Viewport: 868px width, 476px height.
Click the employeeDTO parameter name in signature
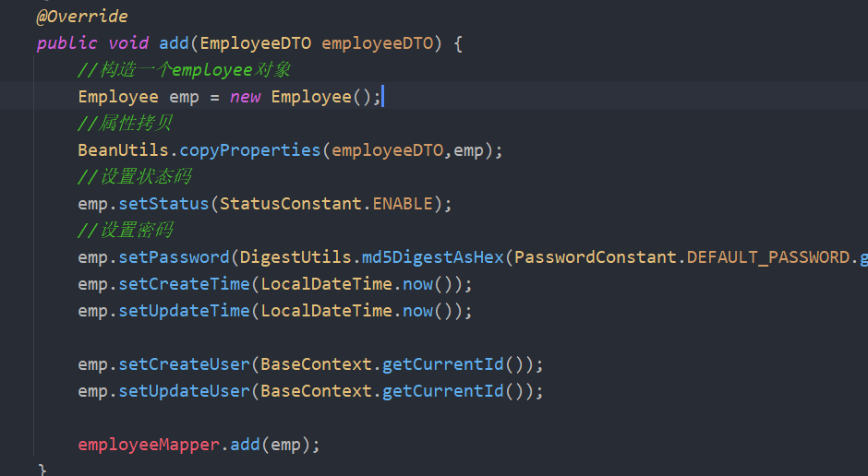[377, 43]
